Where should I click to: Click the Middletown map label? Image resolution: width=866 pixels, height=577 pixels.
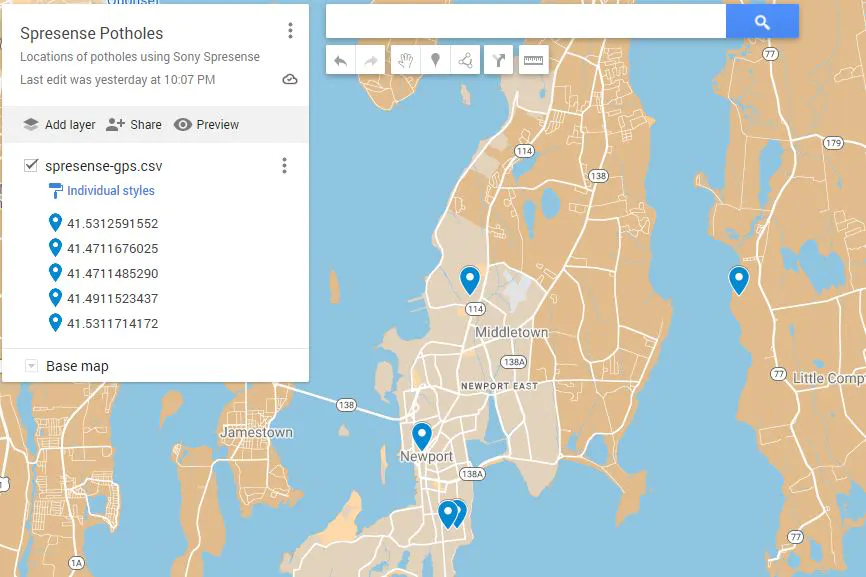(x=512, y=332)
